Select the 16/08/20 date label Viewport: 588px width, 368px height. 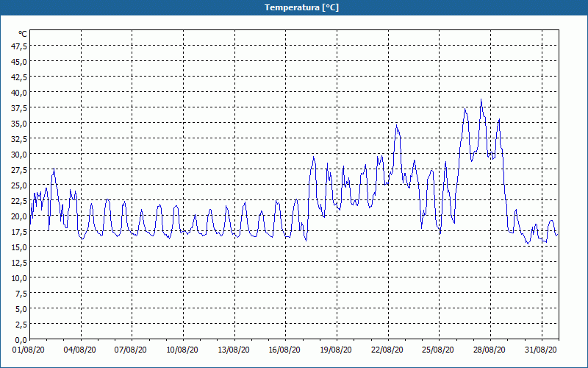click(284, 350)
